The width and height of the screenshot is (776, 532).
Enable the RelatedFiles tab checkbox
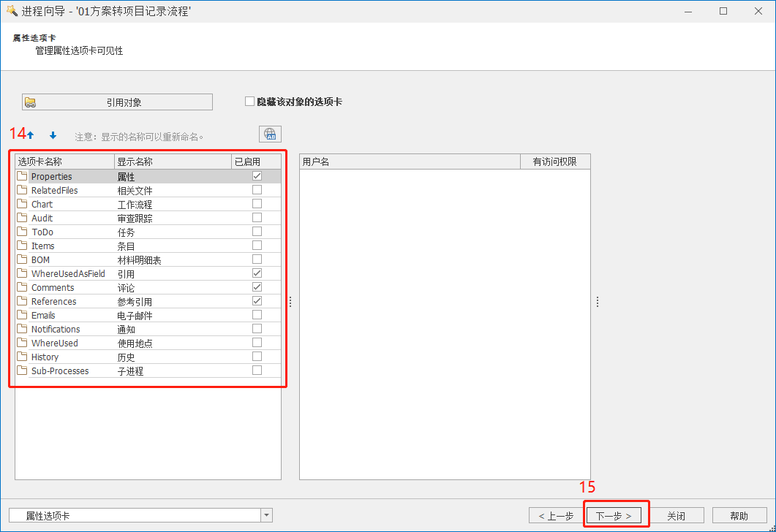point(257,191)
